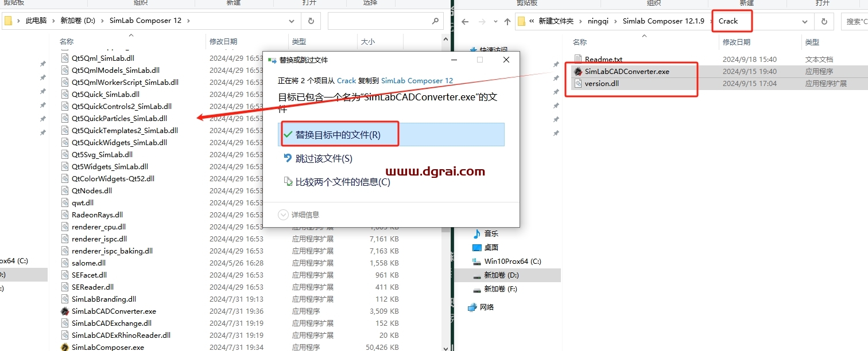Screen dimensions: 868x351
Task: Select SimLabCADConverter.exe in the Crack folder
Action: (x=622, y=71)
